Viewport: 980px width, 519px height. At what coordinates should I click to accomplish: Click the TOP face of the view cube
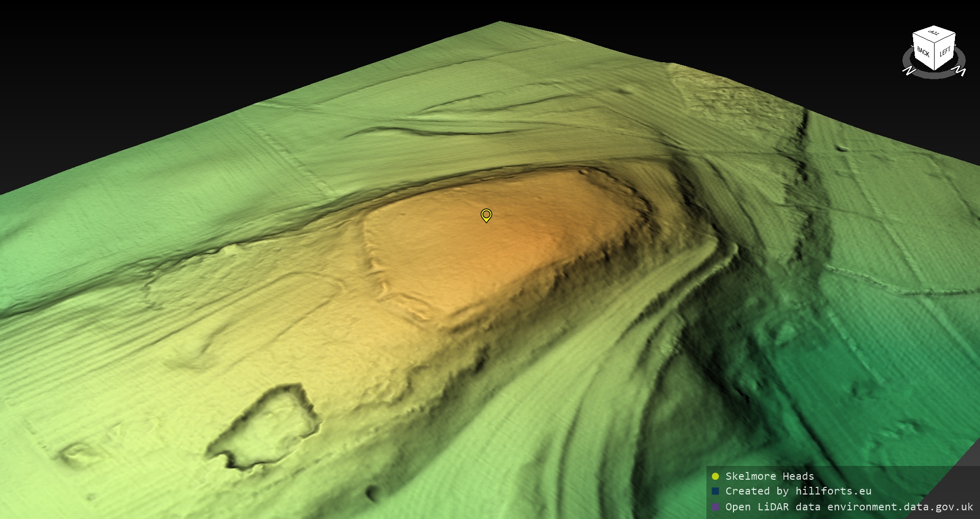pos(934,34)
